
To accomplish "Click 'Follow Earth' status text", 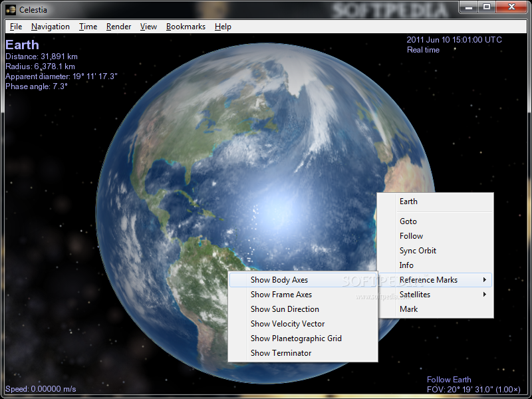I will (449, 380).
